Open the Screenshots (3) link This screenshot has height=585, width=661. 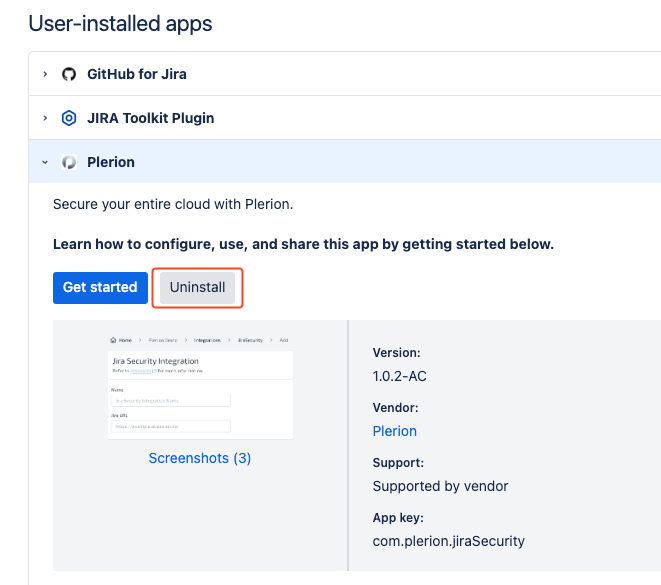coord(200,458)
